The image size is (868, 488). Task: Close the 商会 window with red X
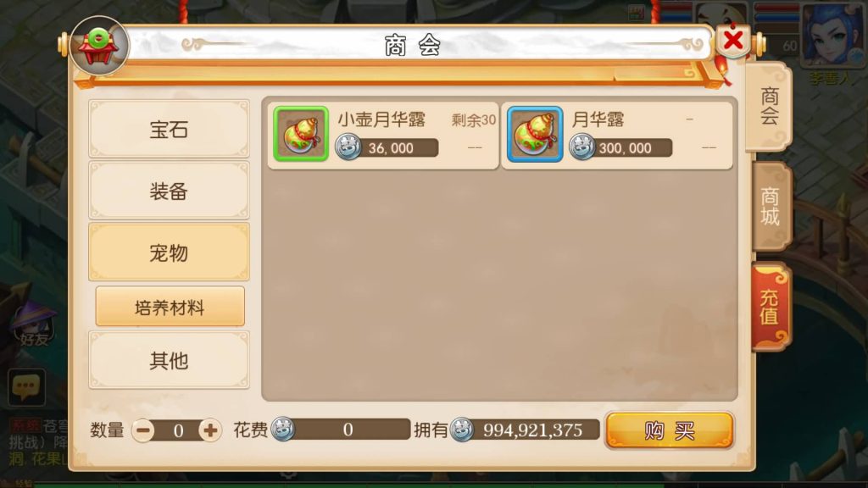(733, 40)
